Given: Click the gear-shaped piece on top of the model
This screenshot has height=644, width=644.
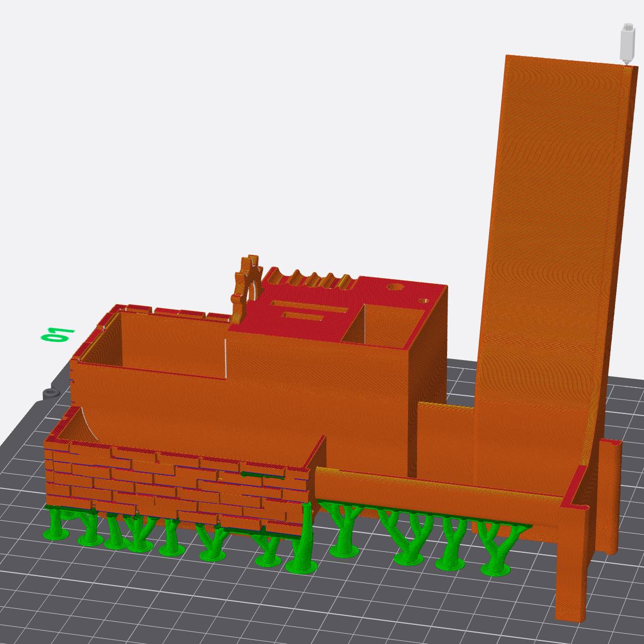Looking at the screenshot, I should click(x=247, y=290).
